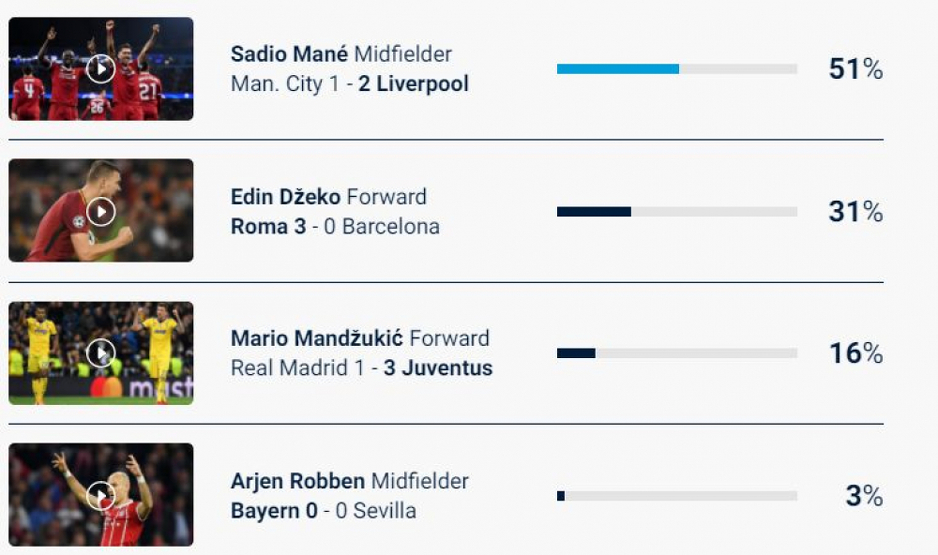
Task: Open the Roma player thumbnail image
Action: pyautogui.click(x=101, y=211)
